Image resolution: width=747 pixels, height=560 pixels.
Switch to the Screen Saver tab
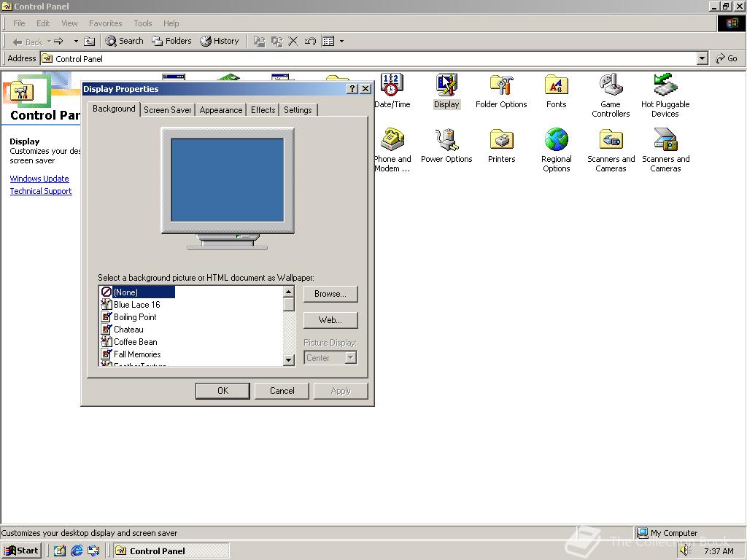click(x=167, y=110)
